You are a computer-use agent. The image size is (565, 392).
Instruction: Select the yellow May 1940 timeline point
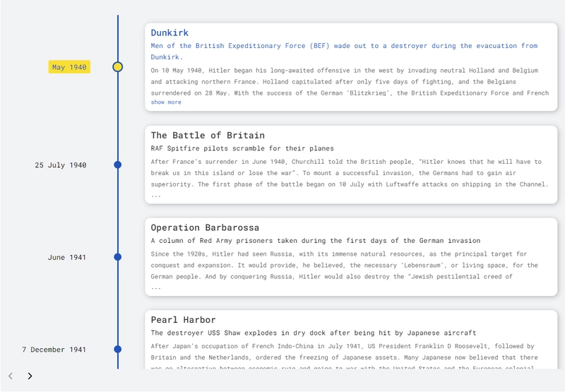[x=118, y=67]
